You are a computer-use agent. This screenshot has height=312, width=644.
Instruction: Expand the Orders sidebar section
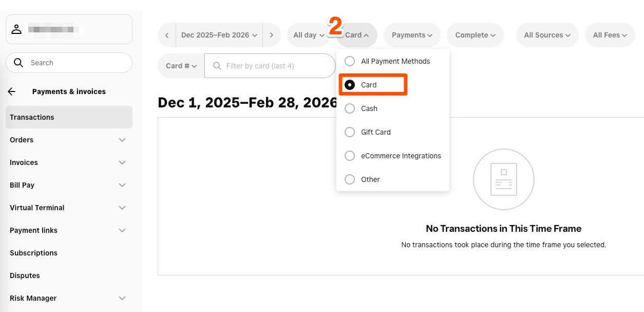click(122, 140)
